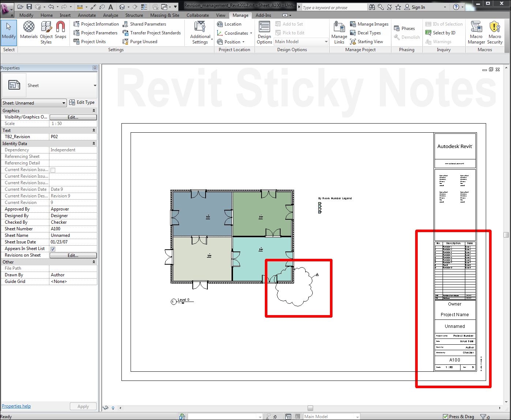Open the Default 3D View house icon
Viewport: 511px width, 420px height.
pyautogui.click(x=122, y=7)
